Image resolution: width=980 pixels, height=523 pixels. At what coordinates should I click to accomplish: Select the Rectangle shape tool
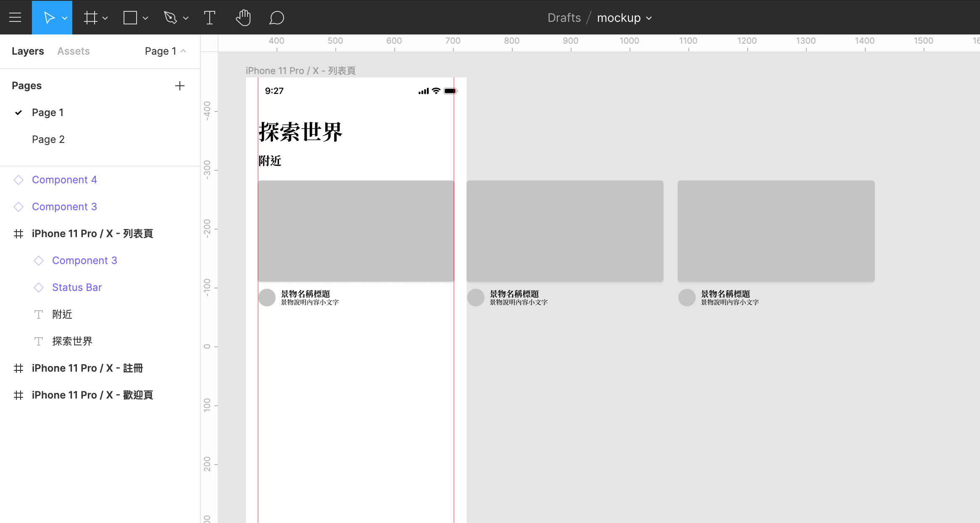pyautogui.click(x=130, y=18)
